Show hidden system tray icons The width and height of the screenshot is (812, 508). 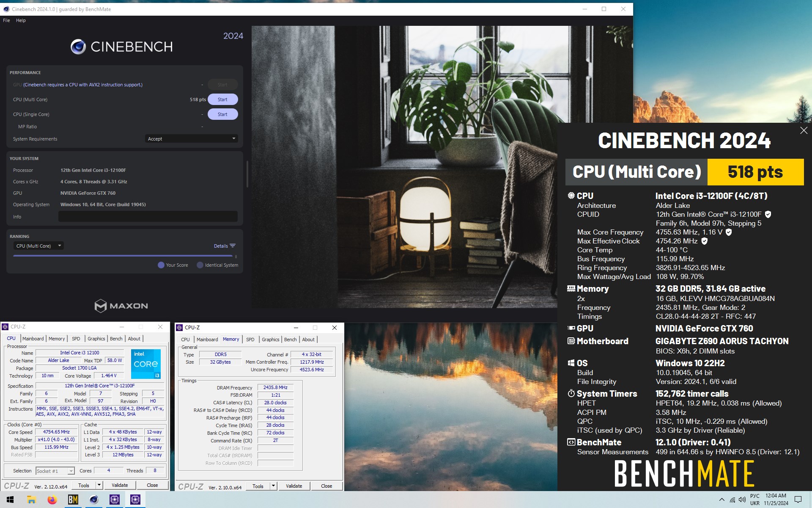pyautogui.click(x=721, y=500)
